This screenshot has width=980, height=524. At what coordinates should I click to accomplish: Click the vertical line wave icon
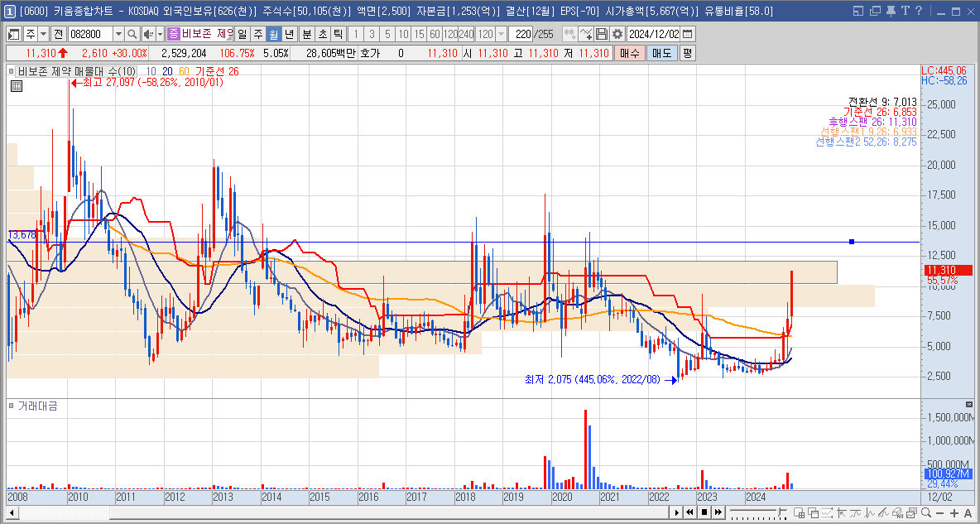(869, 512)
